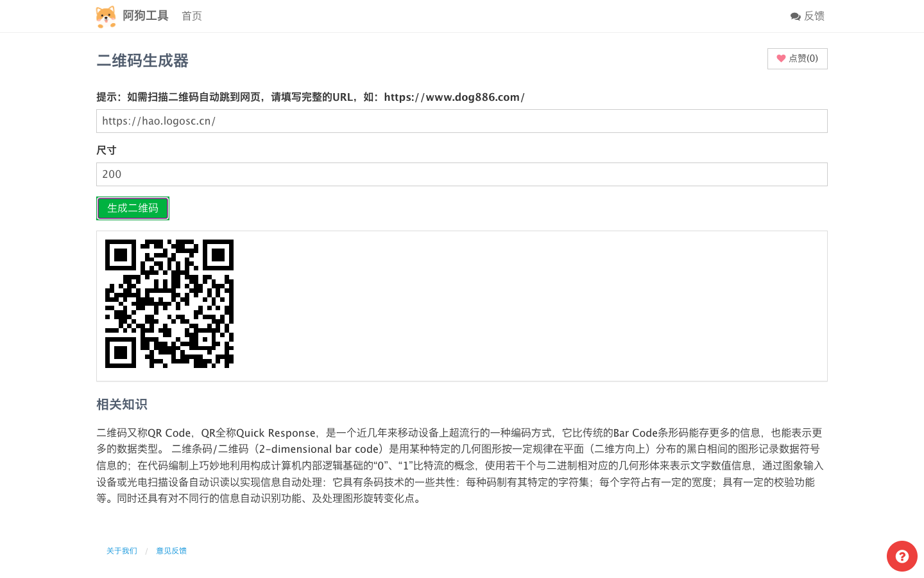The height and width of the screenshot is (578, 924).
Task: Open the 反馈 menu in the top right
Action: point(808,16)
